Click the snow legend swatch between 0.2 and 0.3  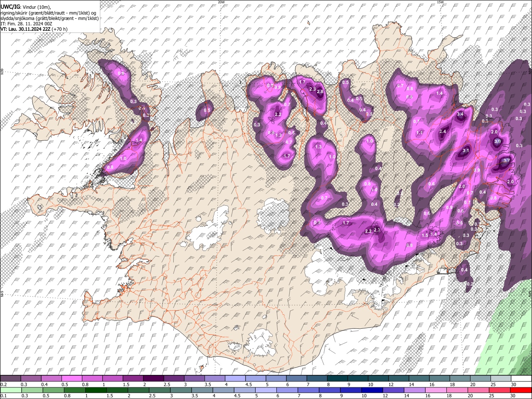pos(10,379)
